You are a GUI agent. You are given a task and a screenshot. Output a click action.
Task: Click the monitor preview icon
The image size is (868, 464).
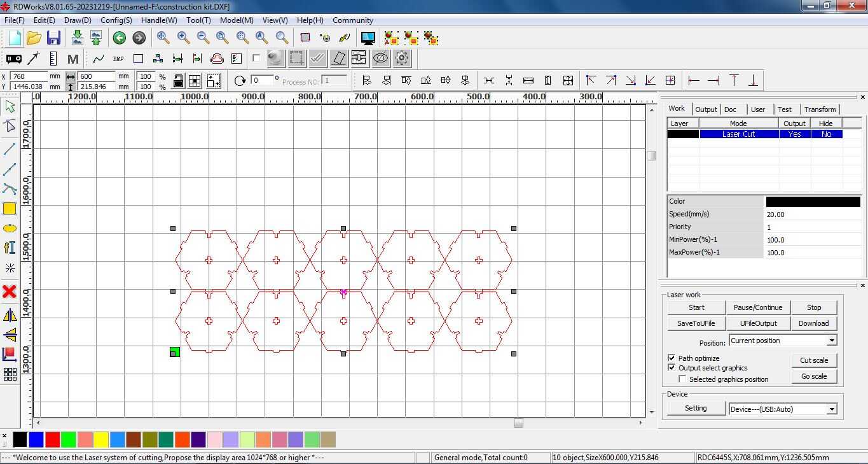368,38
